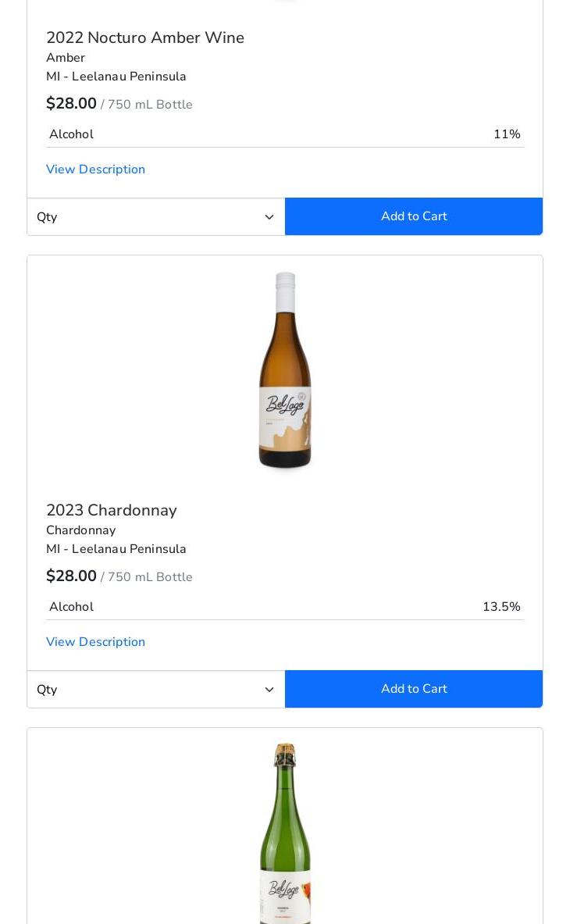The height and width of the screenshot is (924, 570).
Task: Open Qty dropdown for Nocturo Amber Wine
Action: (x=156, y=217)
